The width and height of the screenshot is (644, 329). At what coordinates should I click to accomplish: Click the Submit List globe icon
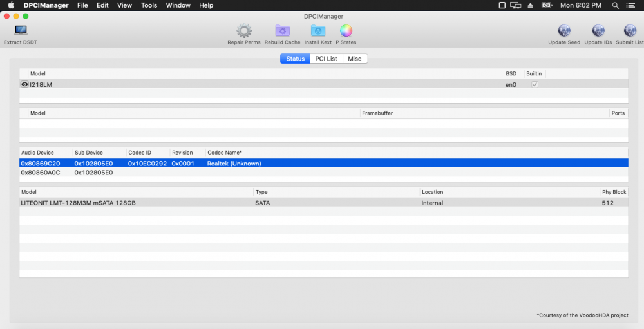click(630, 31)
